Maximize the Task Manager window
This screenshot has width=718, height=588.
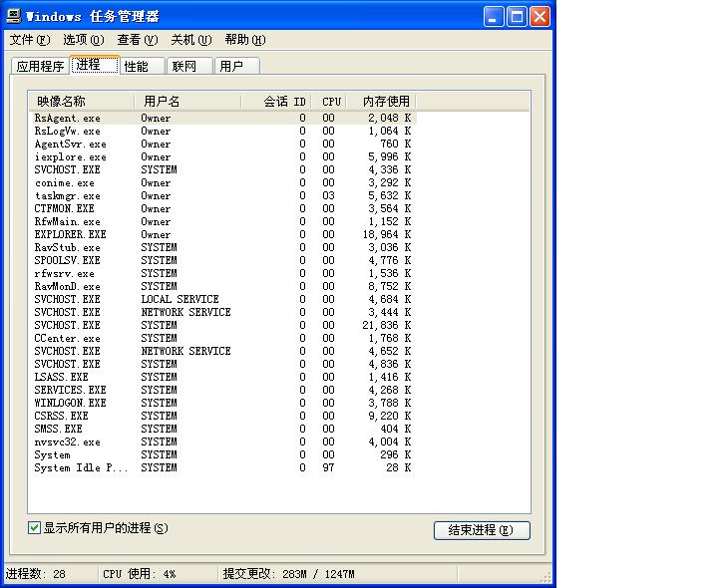517,17
